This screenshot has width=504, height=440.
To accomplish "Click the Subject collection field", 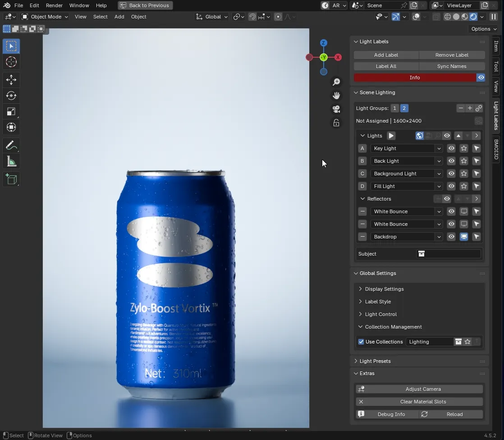I will coord(449,254).
